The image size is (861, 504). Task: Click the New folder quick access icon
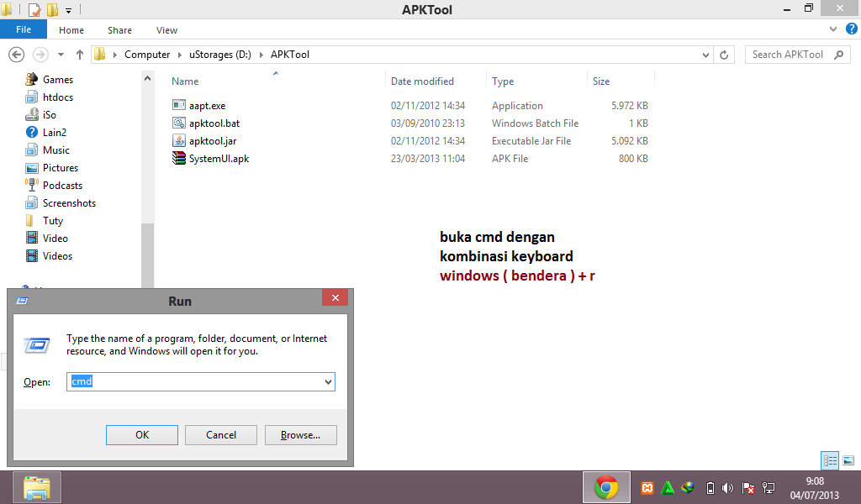point(52,9)
